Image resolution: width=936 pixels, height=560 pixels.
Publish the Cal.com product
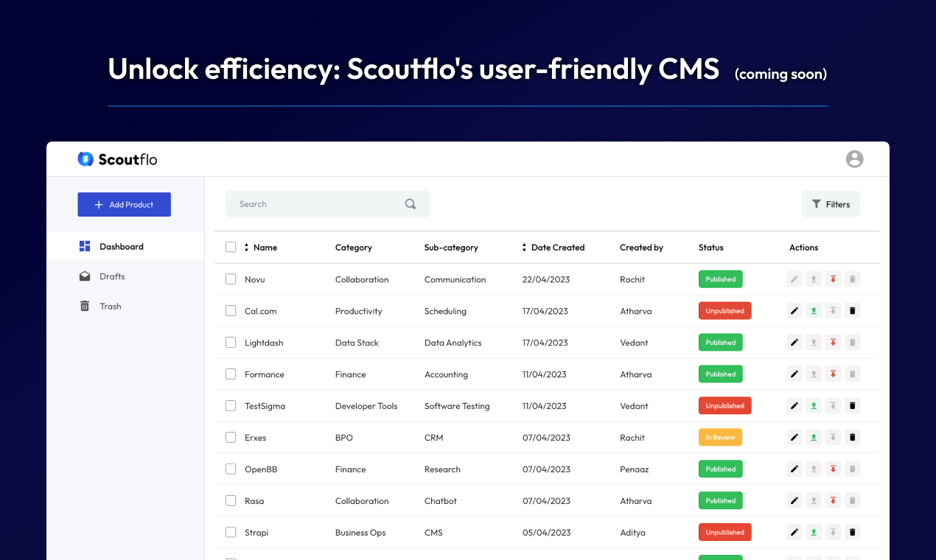[814, 311]
